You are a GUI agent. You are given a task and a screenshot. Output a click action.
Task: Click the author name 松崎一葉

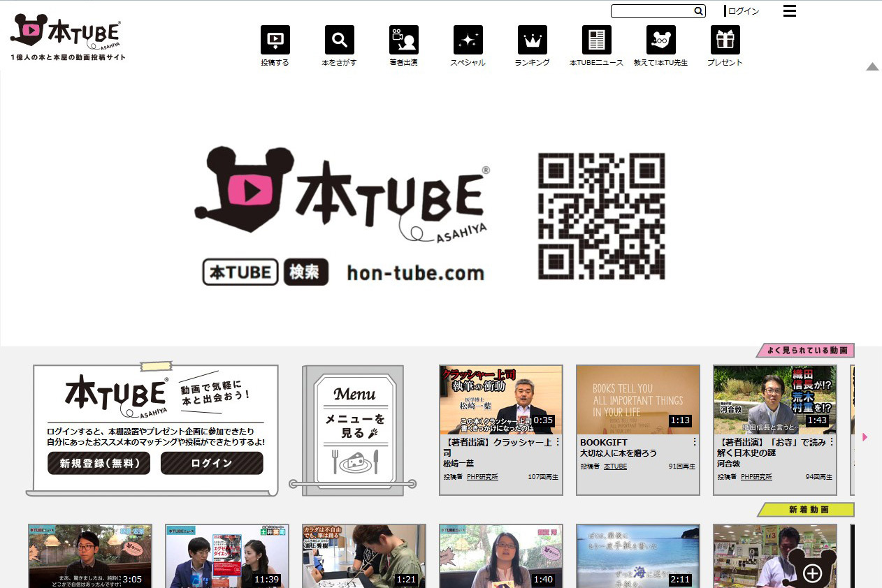click(x=458, y=464)
